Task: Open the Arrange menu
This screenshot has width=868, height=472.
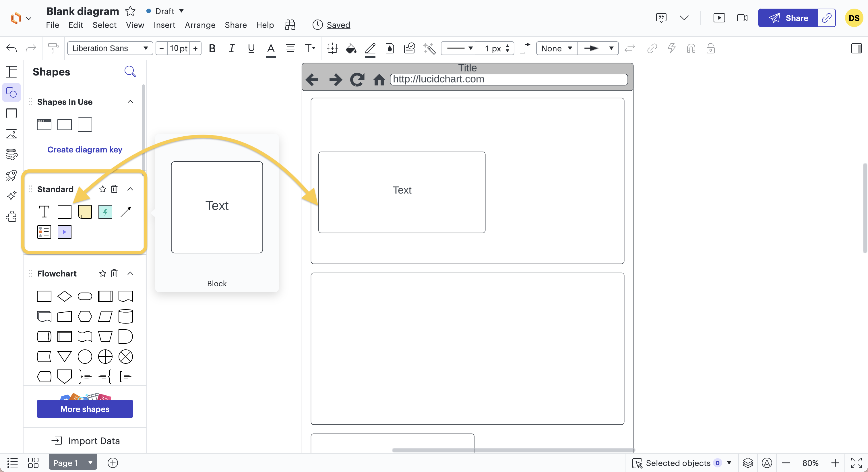Action: coord(200,25)
